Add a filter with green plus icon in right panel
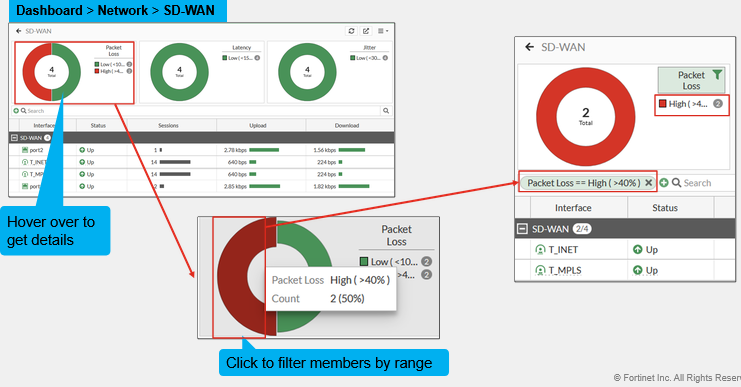 click(x=664, y=183)
